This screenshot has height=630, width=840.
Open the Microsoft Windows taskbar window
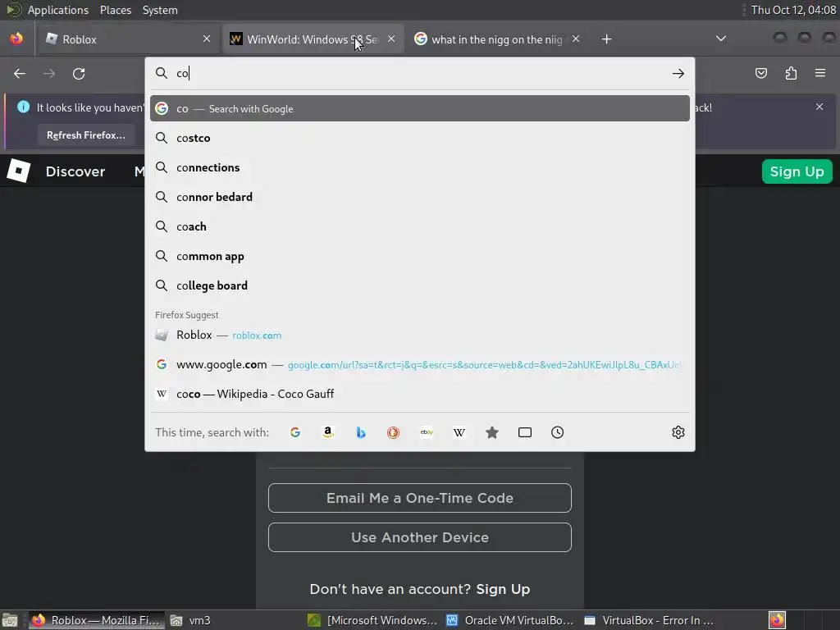click(373, 620)
